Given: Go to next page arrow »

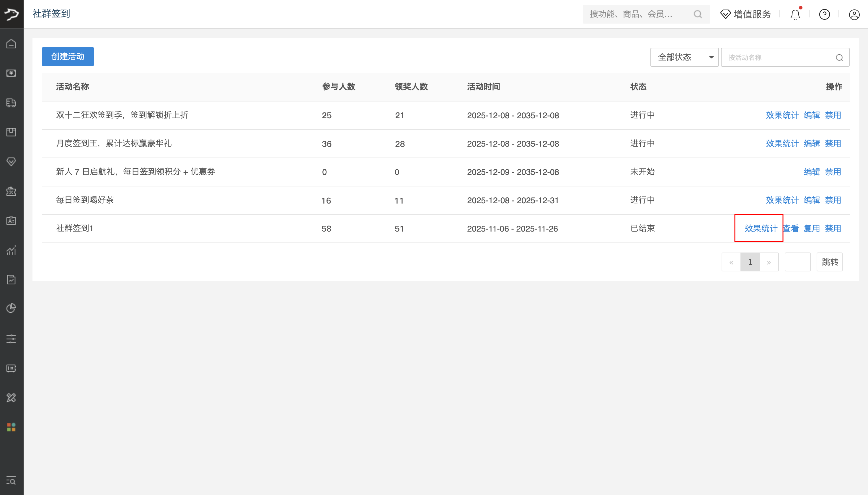Looking at the screenshot, I should click(x=769, y=262).
